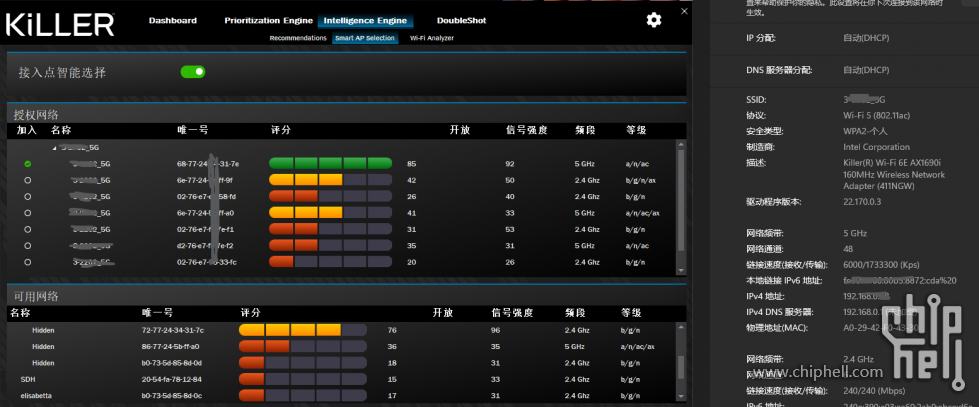The width and height of the screenshot is (979, 407).
Task: Click the SSID: label in Settings
Action: coord(756,100)
